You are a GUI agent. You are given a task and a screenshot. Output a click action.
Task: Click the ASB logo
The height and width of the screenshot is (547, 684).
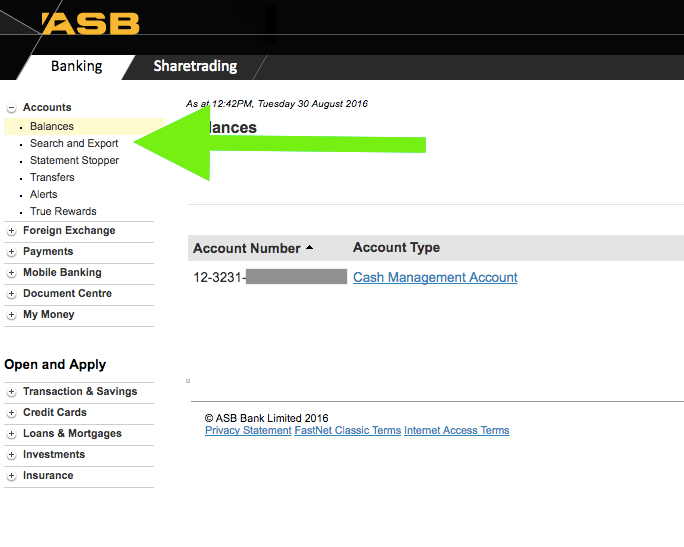click(90, 23)
